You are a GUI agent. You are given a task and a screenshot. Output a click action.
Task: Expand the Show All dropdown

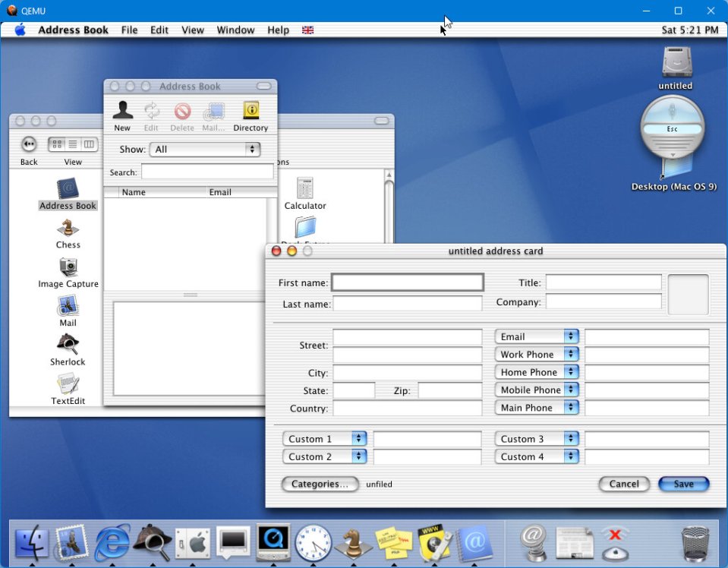(x=205, y=150)
